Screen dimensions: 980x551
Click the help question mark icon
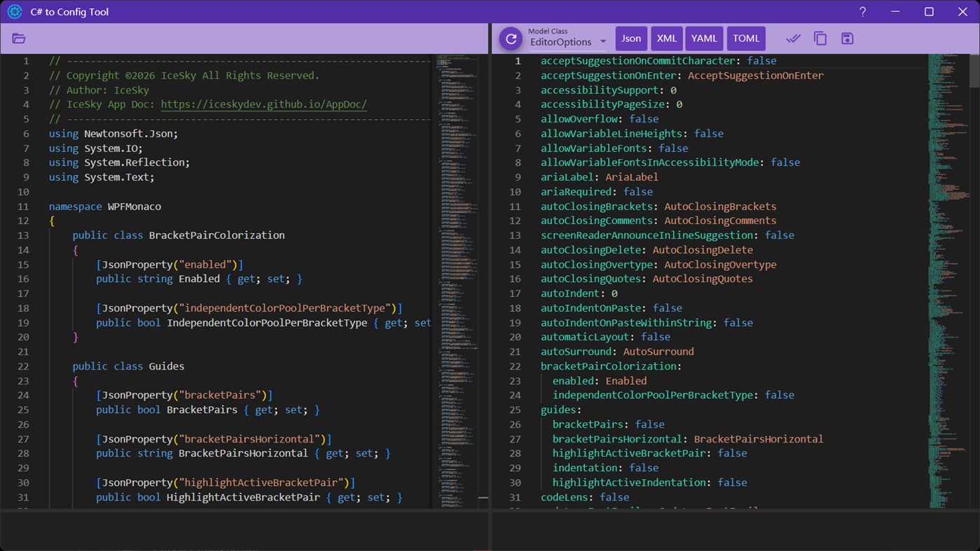point(862,12)
